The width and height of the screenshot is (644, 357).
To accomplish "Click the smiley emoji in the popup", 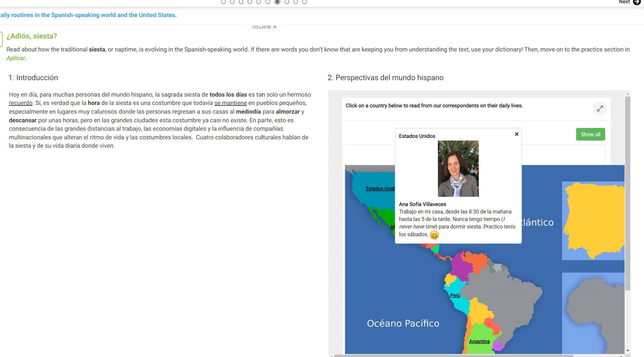I will [434, 235].
